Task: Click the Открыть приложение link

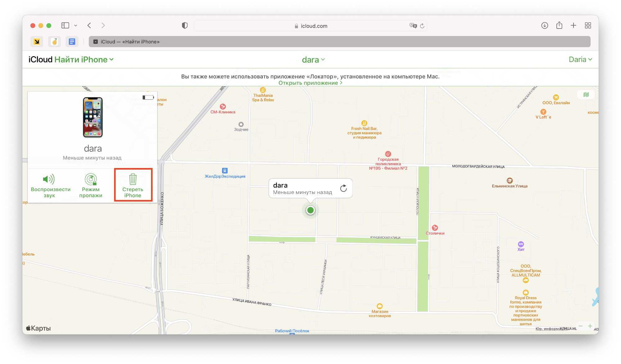Action: tap(310, 83)
